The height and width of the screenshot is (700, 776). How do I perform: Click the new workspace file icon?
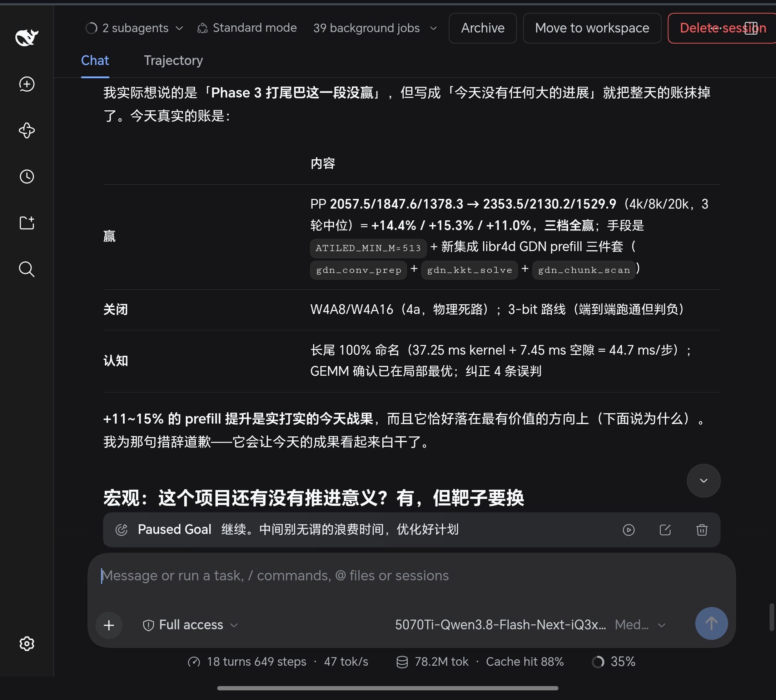26,223
